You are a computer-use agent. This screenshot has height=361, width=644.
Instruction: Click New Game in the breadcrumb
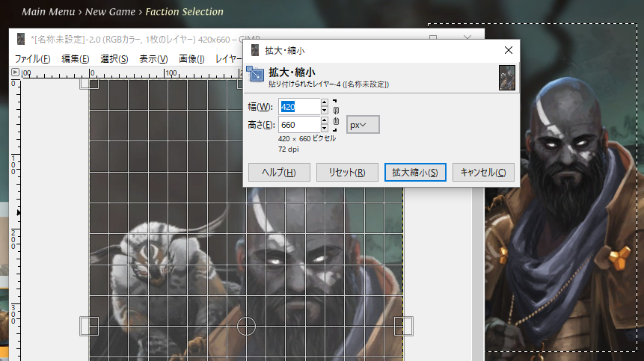coord(110,11)
